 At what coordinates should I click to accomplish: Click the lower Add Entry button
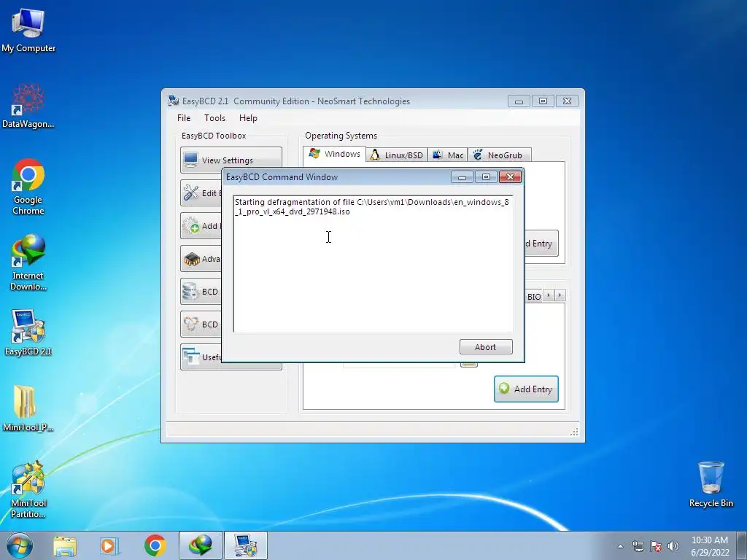tap(526, 389)
